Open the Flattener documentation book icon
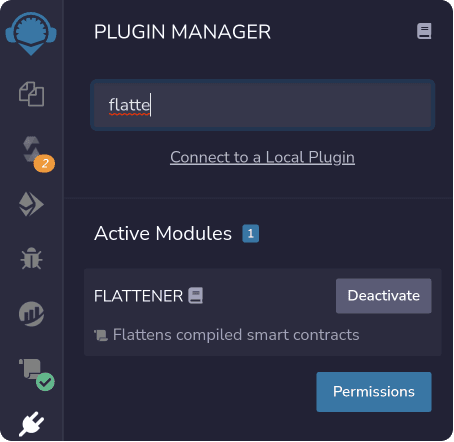The image size is (454, 442). pyautogui.click(x=196, y=295)
